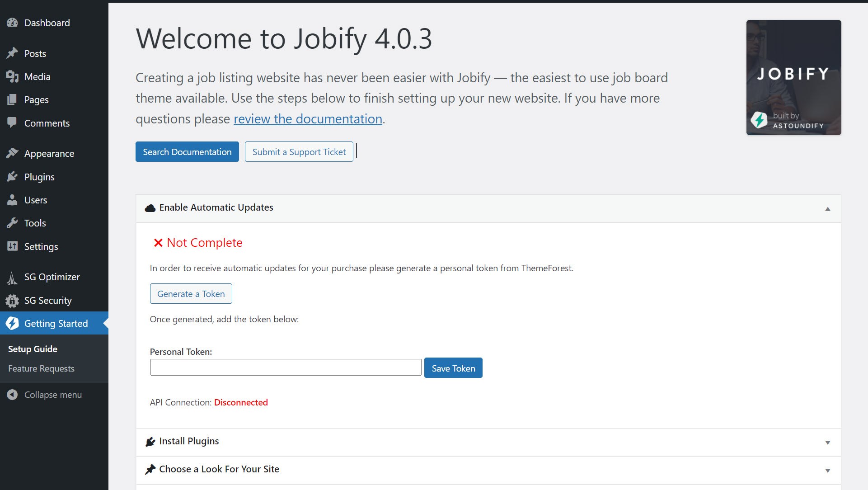Click the Dashboard gauge icon

coord(12,23)
